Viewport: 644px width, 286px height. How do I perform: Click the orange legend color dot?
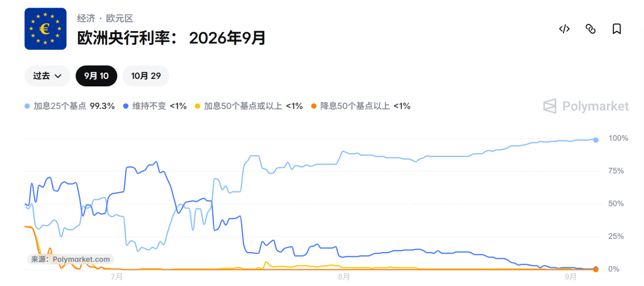(314, 106)
